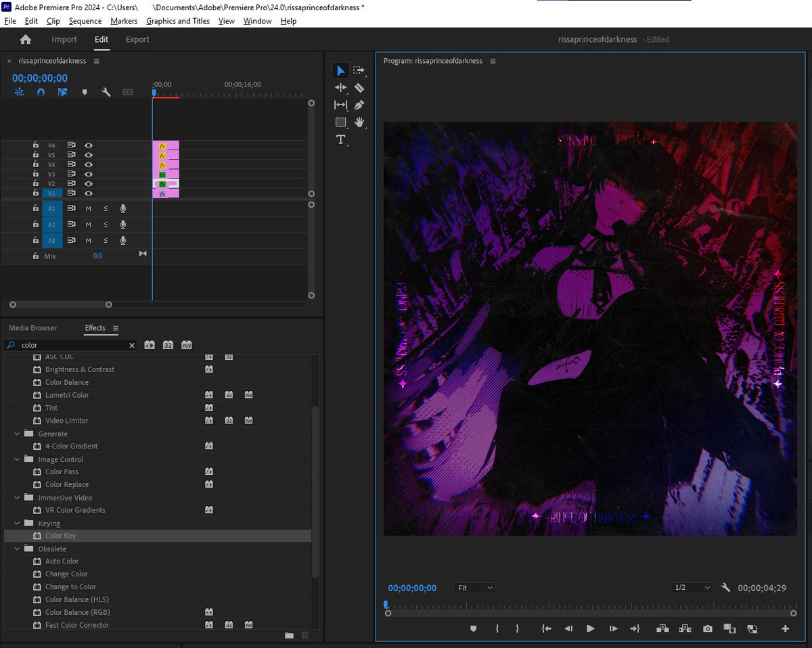
Task: Filter 32-bit Color effects
Action: [x=168, y=345]
